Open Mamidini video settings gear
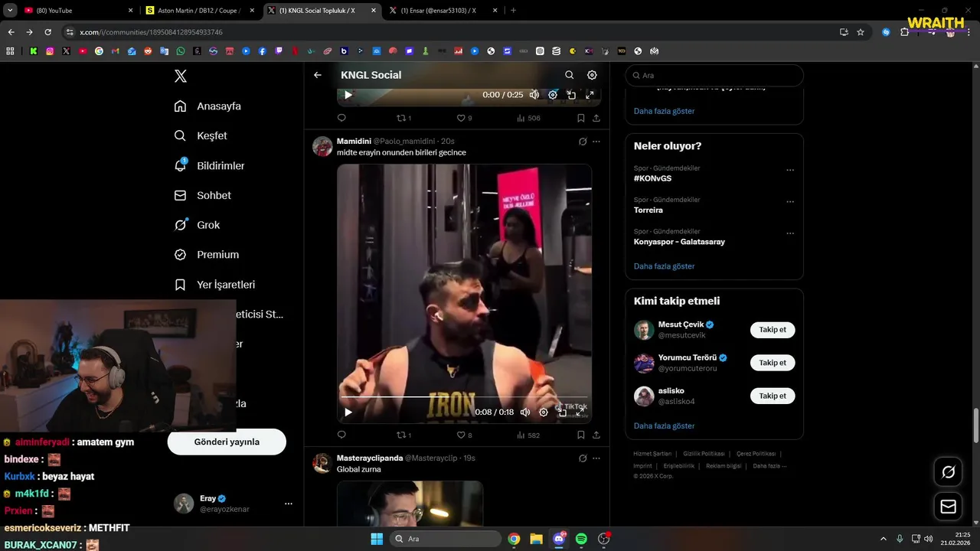Screen dimensions: 980x551 pyautogui.click(x=544, y=412)
